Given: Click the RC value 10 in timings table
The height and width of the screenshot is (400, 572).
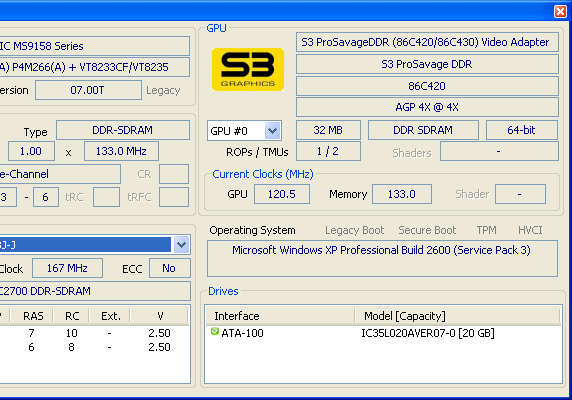Looking at the screenshot, I should coord(72,333).
